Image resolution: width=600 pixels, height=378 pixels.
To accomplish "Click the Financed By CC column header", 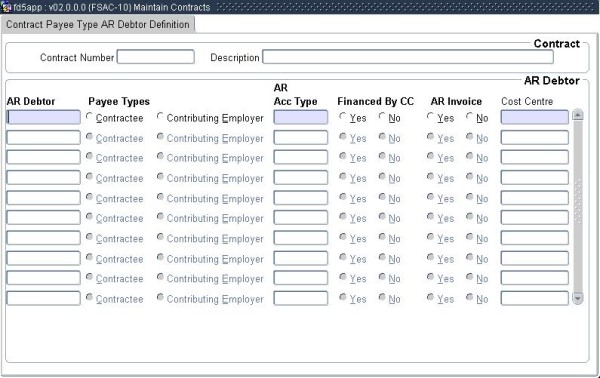I will pyautogui.click(x=375, y=101).
